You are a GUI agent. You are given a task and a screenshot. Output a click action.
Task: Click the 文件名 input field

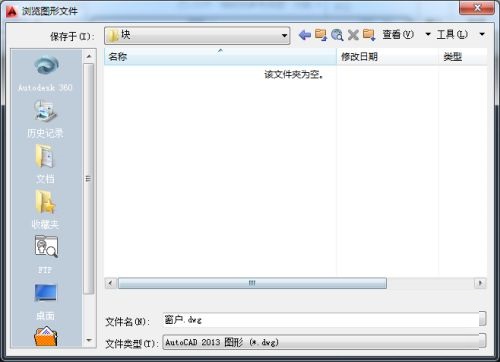(321, 320)
